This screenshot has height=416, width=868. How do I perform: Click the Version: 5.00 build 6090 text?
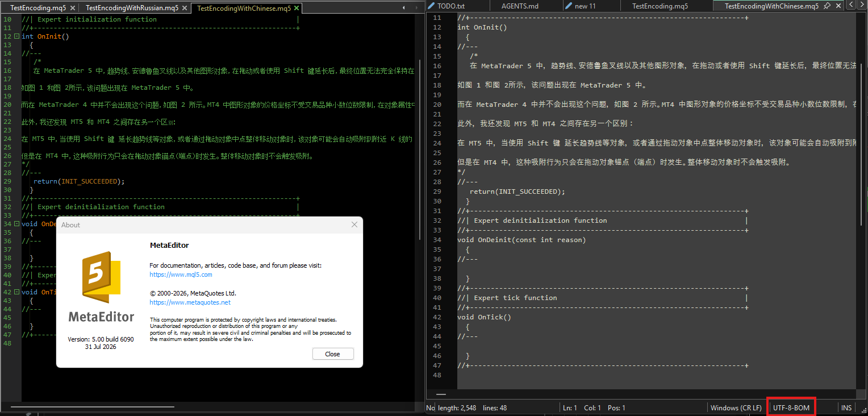point(101,339)
